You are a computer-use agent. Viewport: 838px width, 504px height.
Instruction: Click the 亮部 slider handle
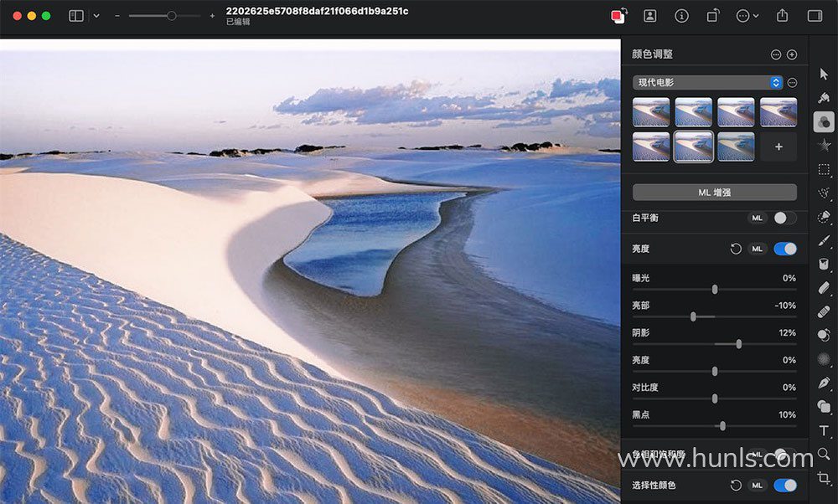pos(693,316)
